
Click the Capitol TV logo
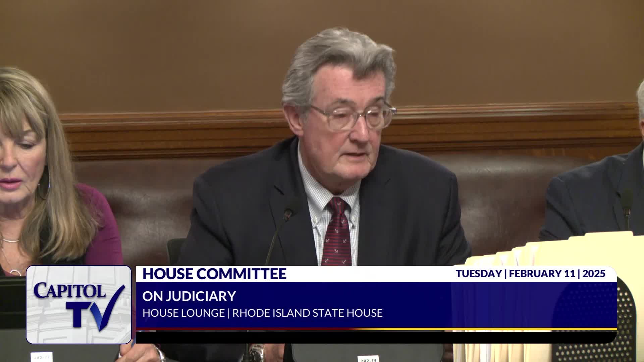point(79,304)
